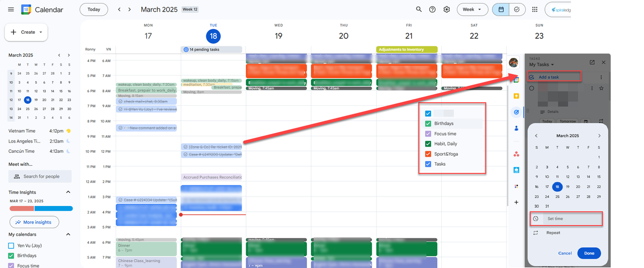Open list options beside Add a task
This screenshot has height=268, width=644.
click(601, 77)
